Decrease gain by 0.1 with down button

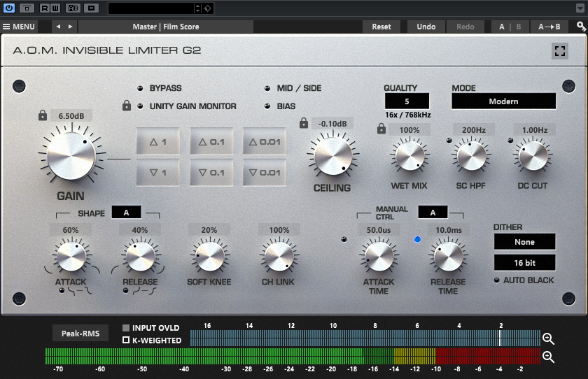click(x=211, y=173)
